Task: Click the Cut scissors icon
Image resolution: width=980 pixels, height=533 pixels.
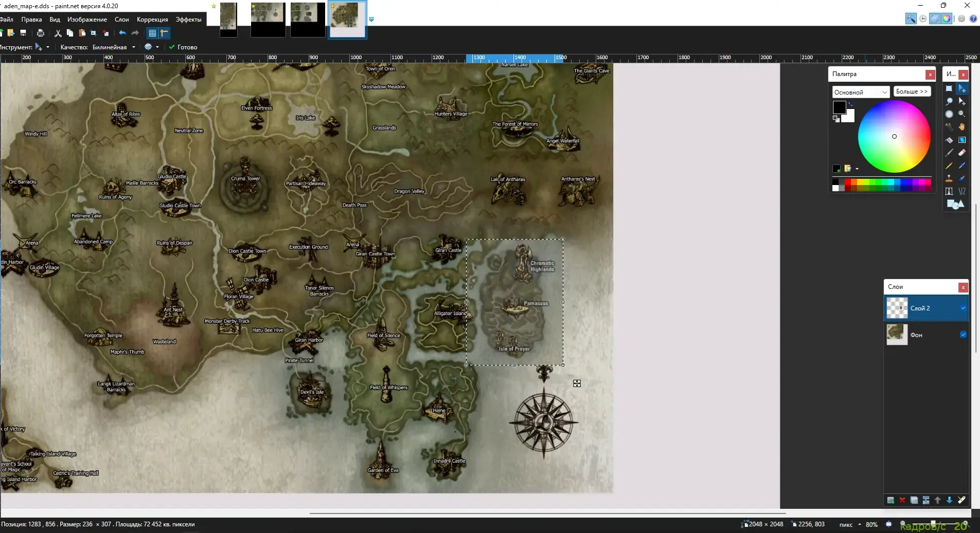Action: [58, 33]
